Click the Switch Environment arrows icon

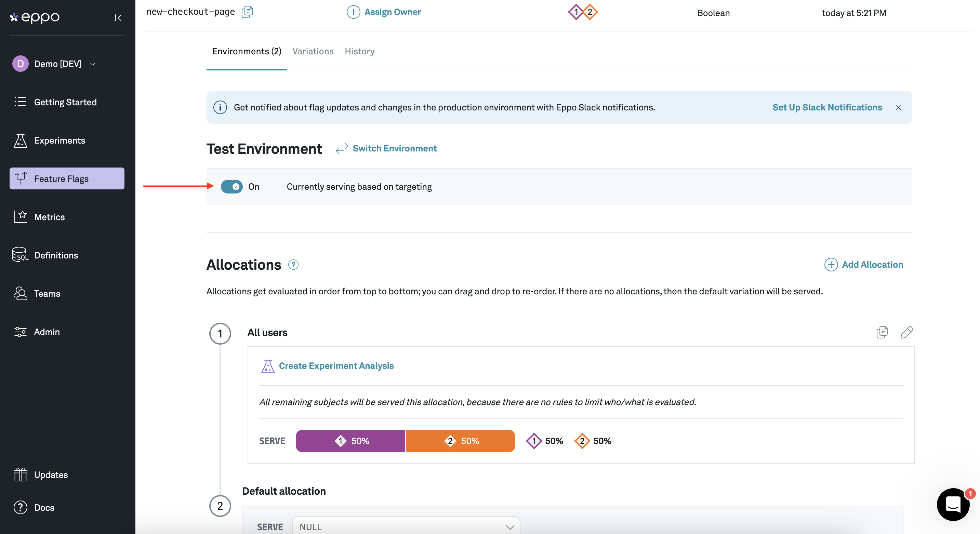point(342,148)
